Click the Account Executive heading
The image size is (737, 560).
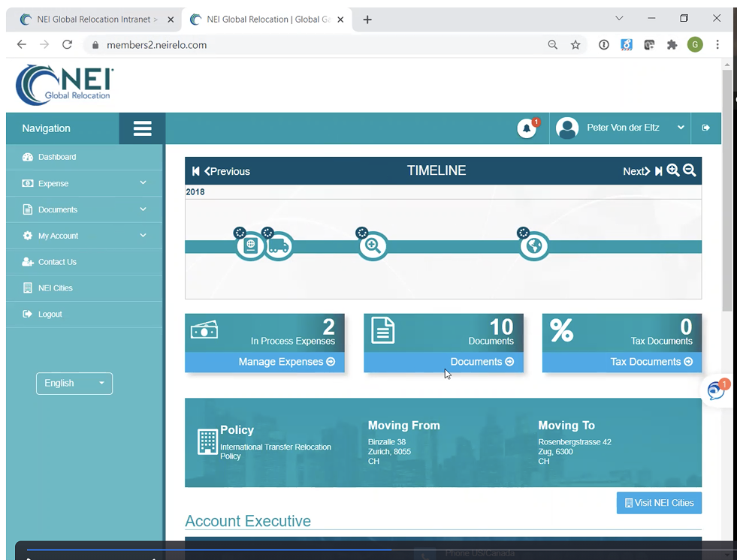pyautogui.click(x=248, y=521)
